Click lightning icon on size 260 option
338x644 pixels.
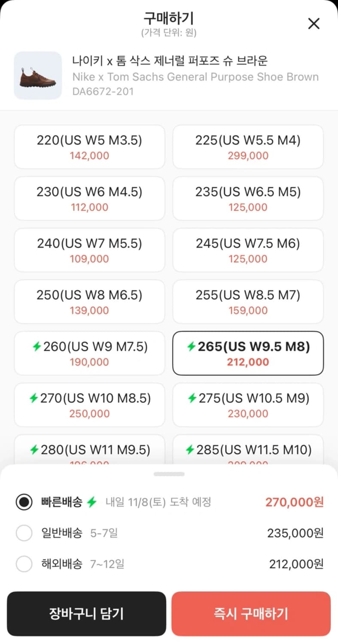tap(37, 347)
